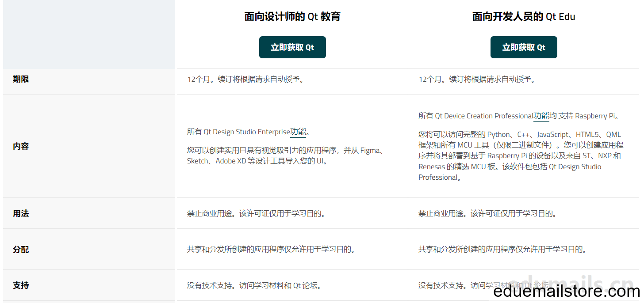Select heading 面向设计师的 Qt 教育
The width and height of the screenshot is (644, 303).
tap(292, 17)
